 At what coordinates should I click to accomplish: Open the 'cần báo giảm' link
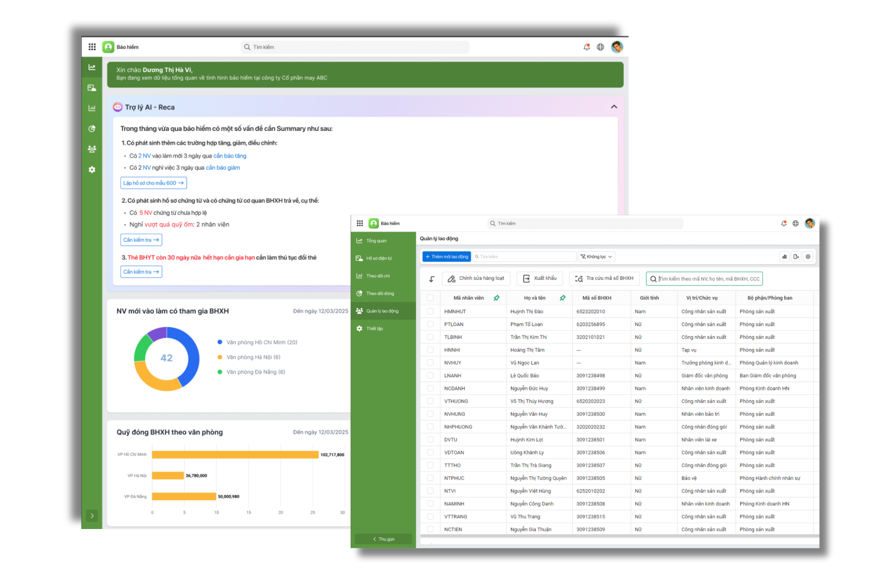(223, 167)
